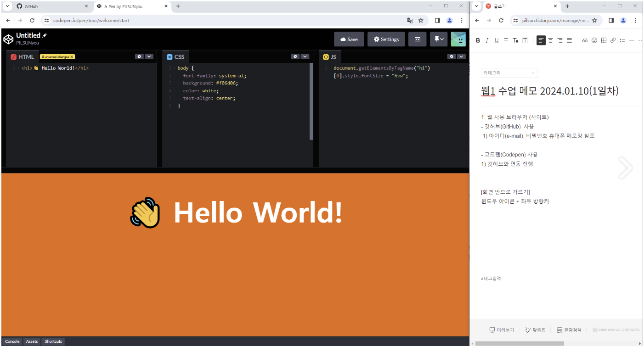
Task: Bookmark the CodePen page star icon
Action: click(x=421, y=20)
